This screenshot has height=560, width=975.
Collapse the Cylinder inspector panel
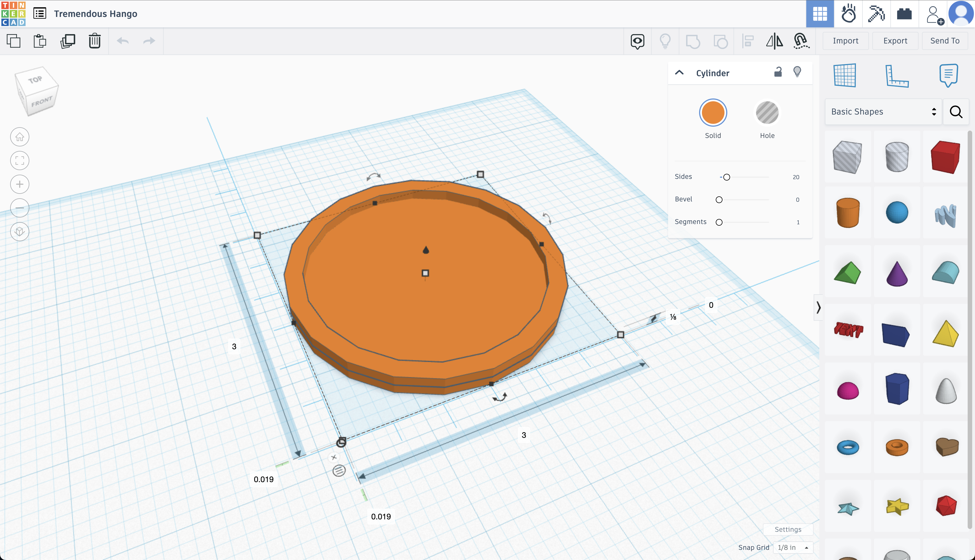click(679, 73)
